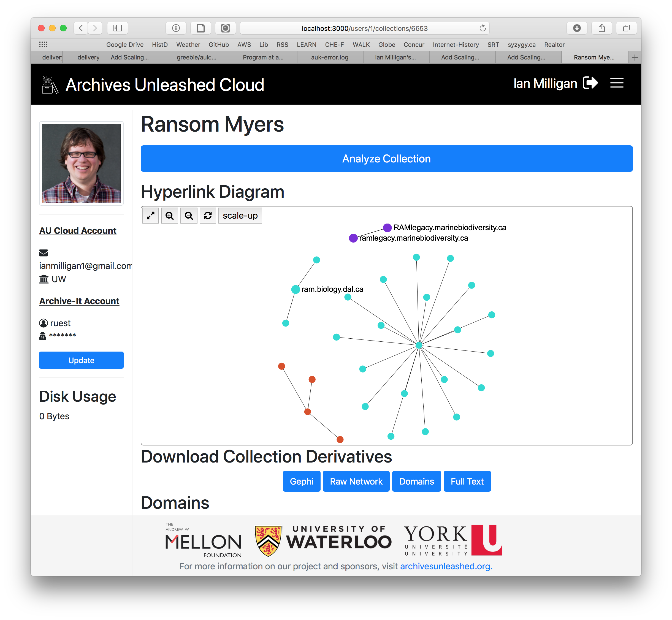Image resolution: width=672 pixels, height=620 pixels.
Task: Select the Domains download option
Action: coord(417,481)
